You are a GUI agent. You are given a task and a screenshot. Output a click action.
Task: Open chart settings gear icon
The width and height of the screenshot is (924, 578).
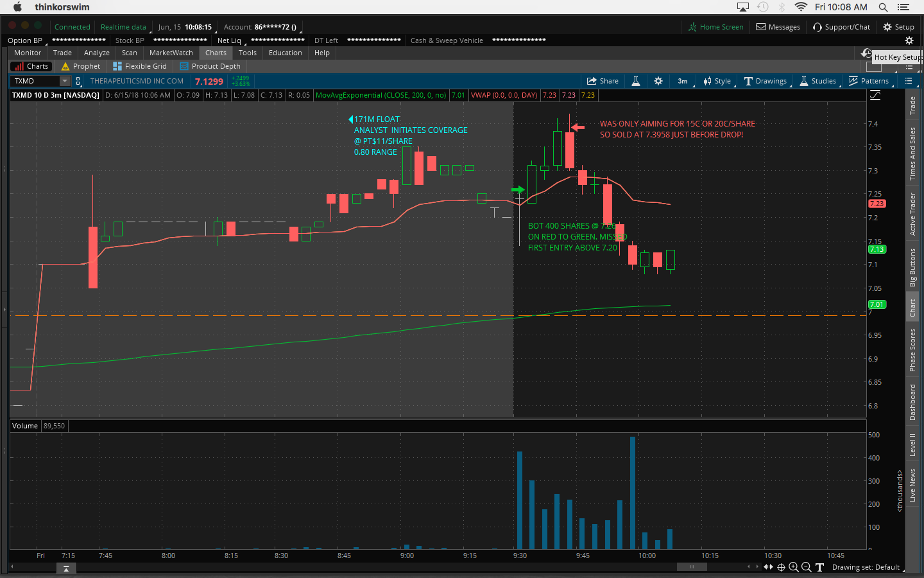(x=658, y=81)
